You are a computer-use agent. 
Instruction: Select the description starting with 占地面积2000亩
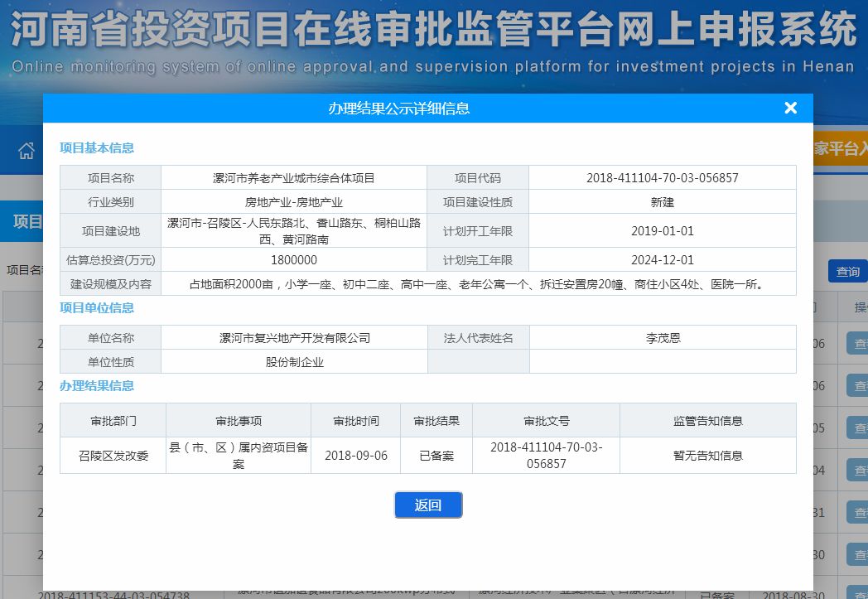[x=478, y=284]
